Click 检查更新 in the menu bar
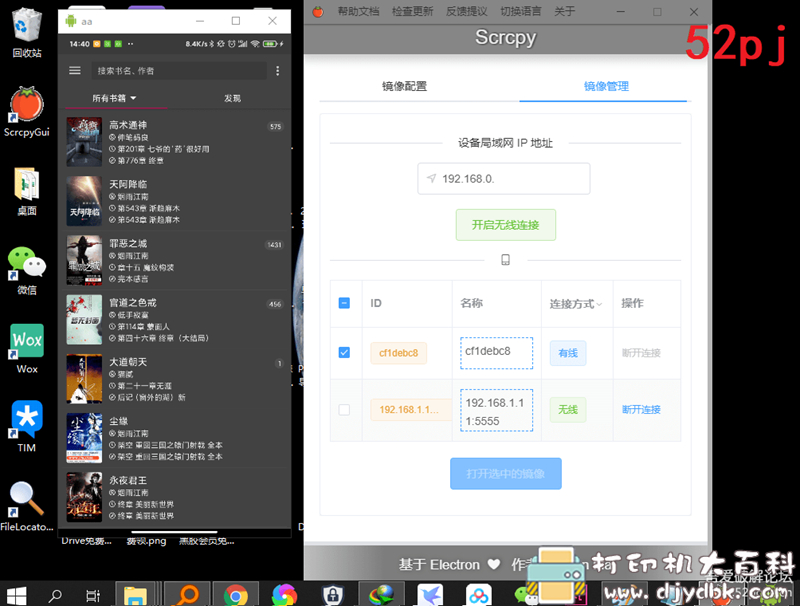 pos(412,11)
